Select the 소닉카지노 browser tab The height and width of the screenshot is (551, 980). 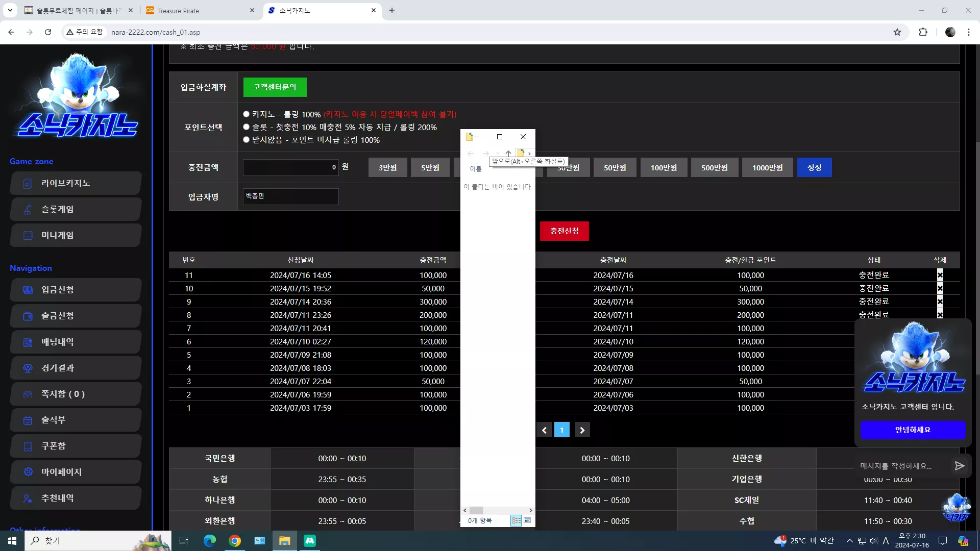[x=323, y=11]
